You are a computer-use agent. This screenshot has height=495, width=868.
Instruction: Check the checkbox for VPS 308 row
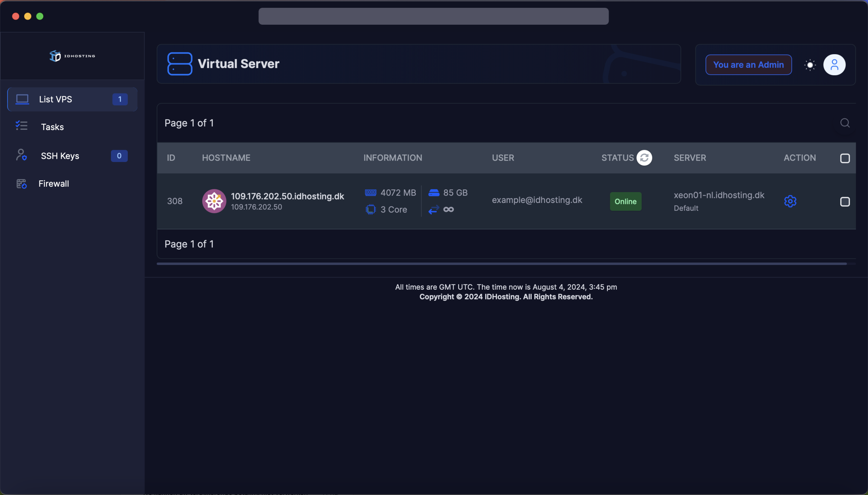point(845,202)
